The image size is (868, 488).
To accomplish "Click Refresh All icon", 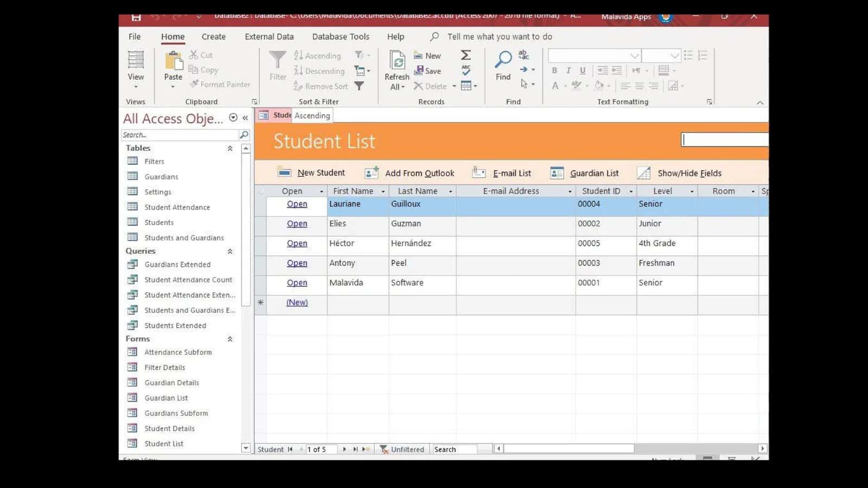I will [x=398, y=61].
